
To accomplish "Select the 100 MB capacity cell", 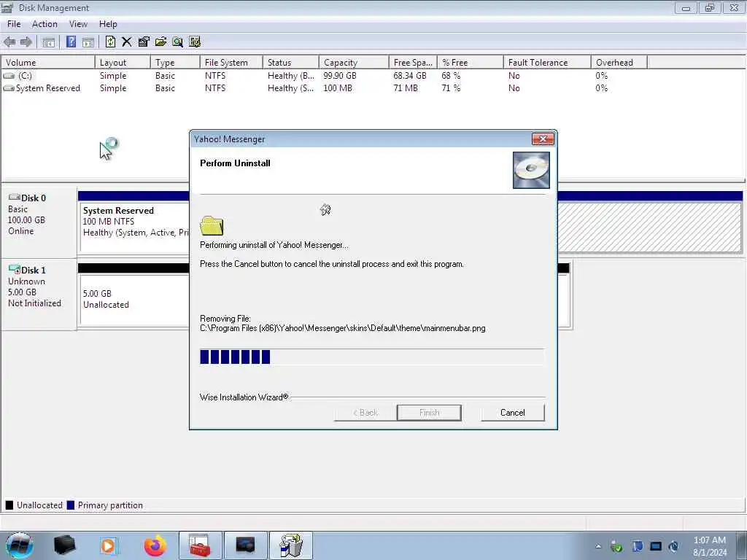I will [338, 88].
